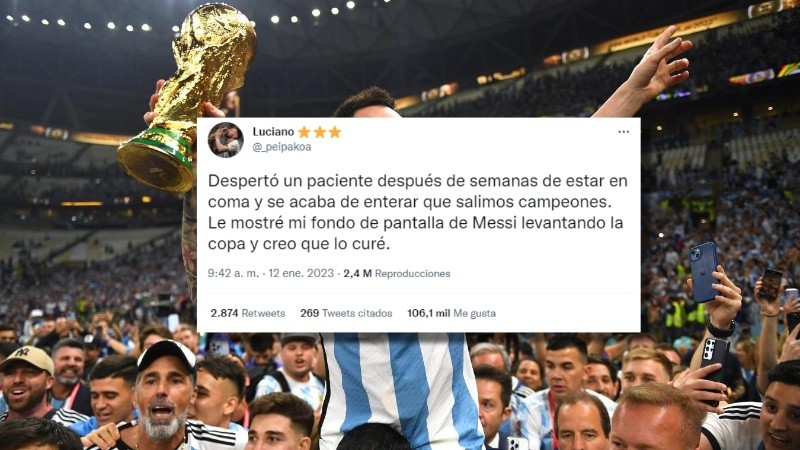Click the striped Argentina jersey
800x450 pixels.
pos(401,391)
